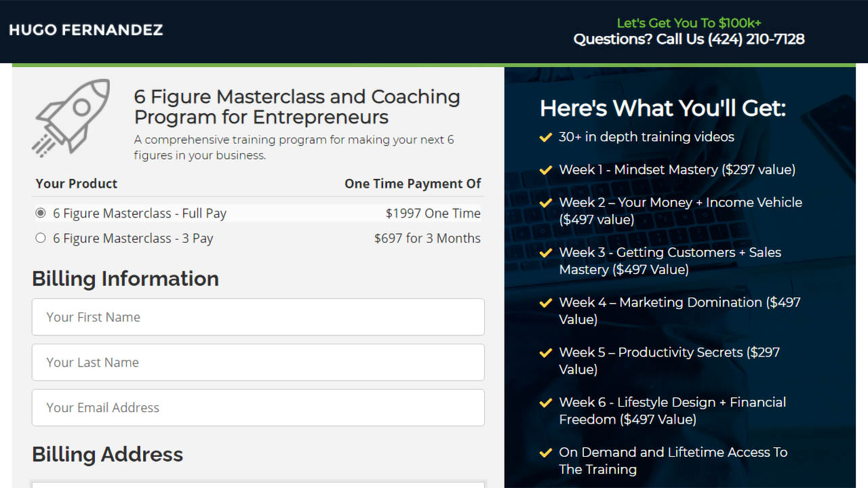The height and width of the screenshot is (488, 868).
Task: Click the address field under Billing Address
Action: pos(258,485)
